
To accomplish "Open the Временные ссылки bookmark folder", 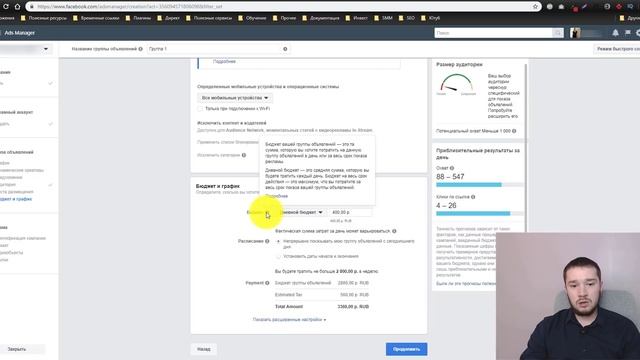I will click(x=96, y=18).
